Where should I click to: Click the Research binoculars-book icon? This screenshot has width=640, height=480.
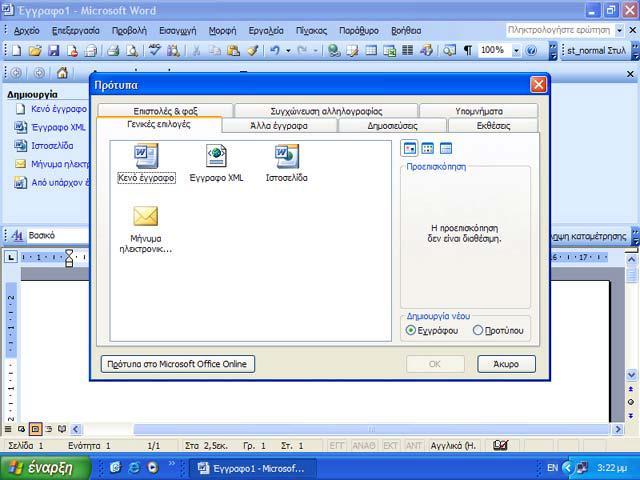click(173, 51)
